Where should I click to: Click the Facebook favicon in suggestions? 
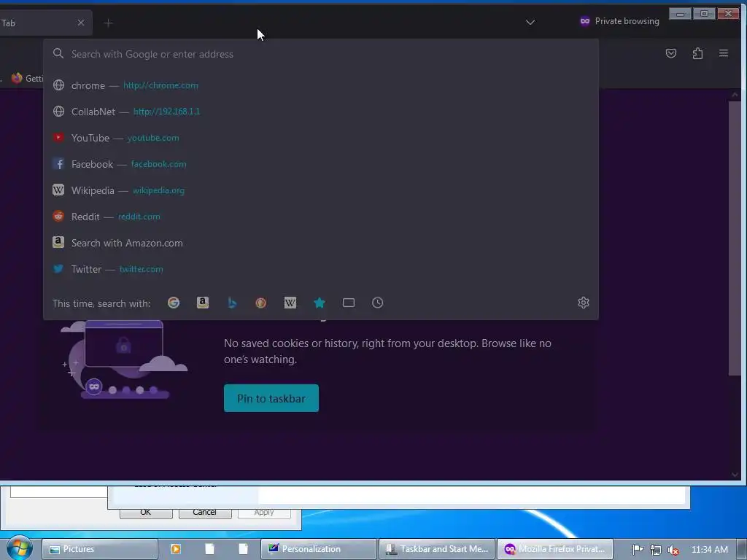coord(58,164)
